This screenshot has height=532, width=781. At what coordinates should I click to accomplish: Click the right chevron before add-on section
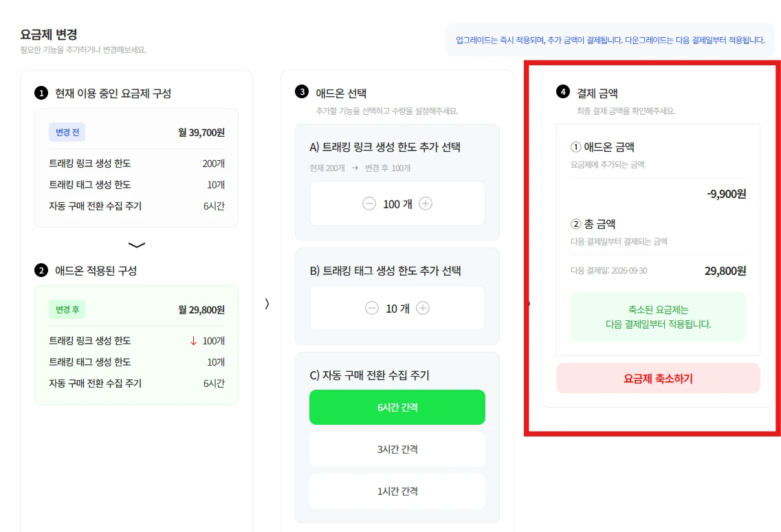tap(267, 304)
